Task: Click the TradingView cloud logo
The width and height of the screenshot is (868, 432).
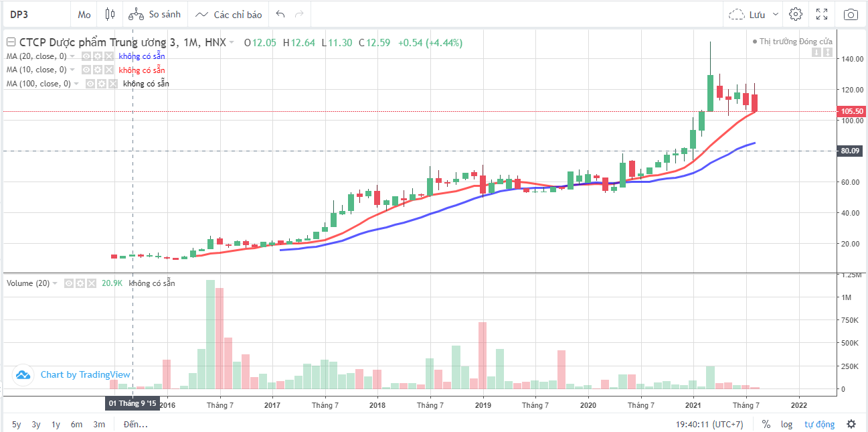Action: [23, 375]
